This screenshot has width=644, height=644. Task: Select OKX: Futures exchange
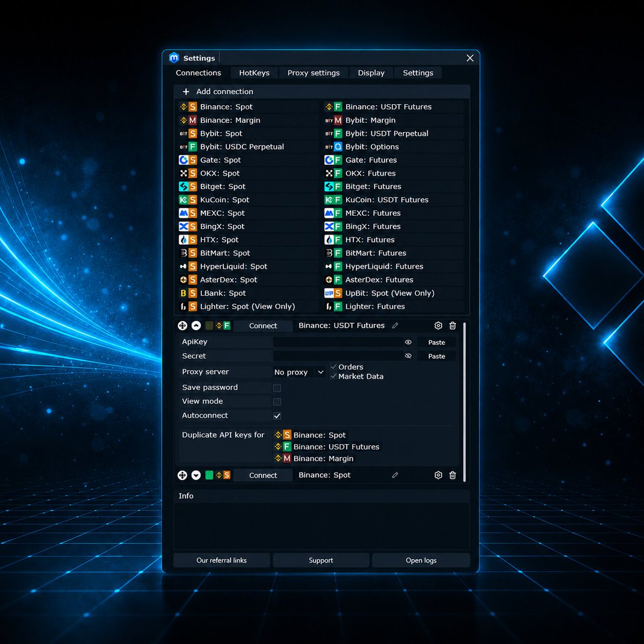(393, 173)
